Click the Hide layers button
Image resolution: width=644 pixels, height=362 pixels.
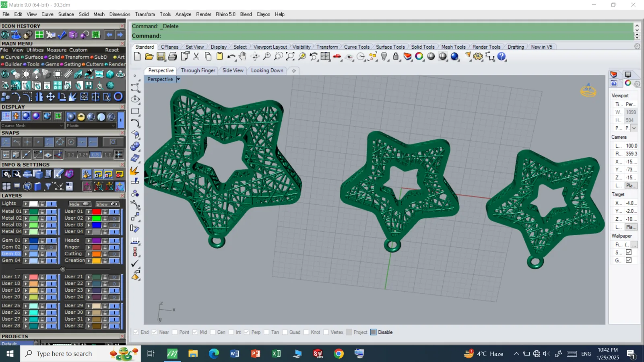coord(79,204)
